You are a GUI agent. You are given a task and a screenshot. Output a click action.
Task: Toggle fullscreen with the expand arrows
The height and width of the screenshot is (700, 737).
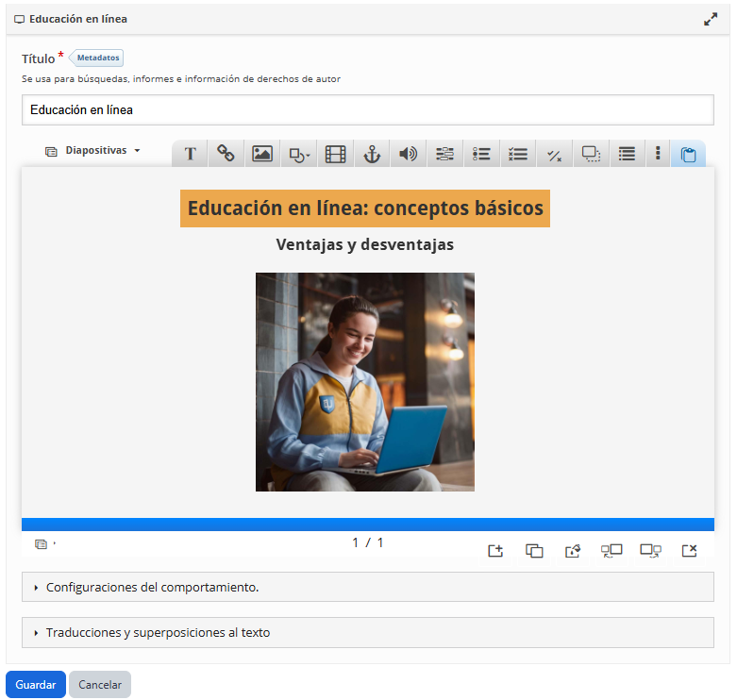[x=711, y=19]
